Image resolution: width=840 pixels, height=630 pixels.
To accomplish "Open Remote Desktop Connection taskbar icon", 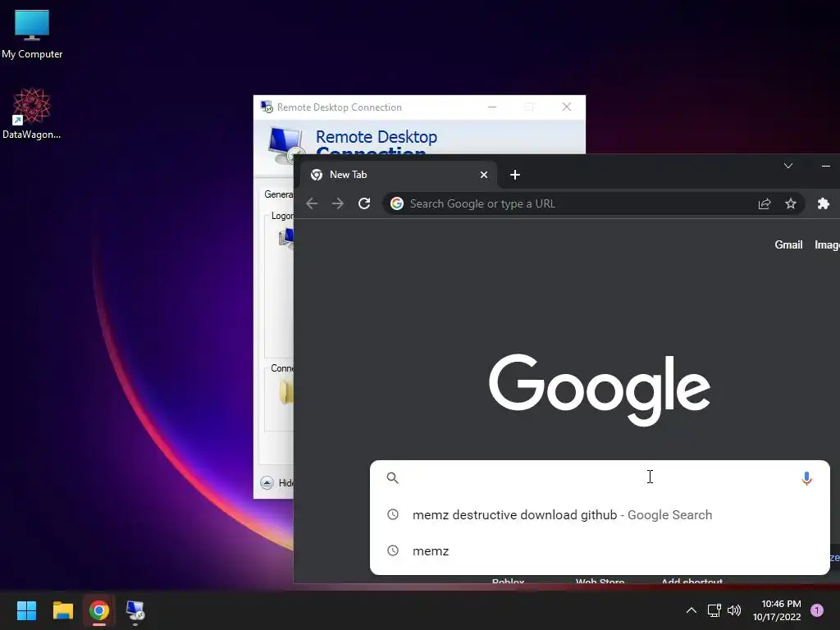I will (x=135, y=610).
